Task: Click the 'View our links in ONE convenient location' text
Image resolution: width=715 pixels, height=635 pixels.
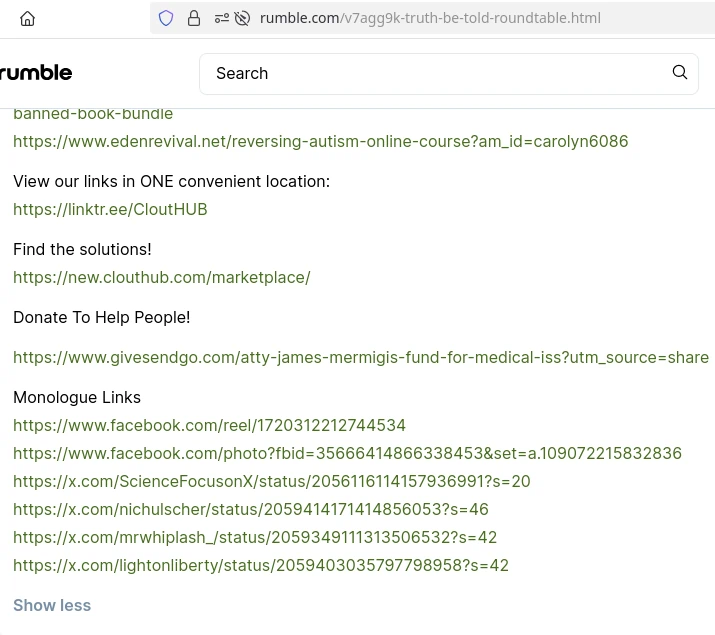Action: click(x=171, y=181)
